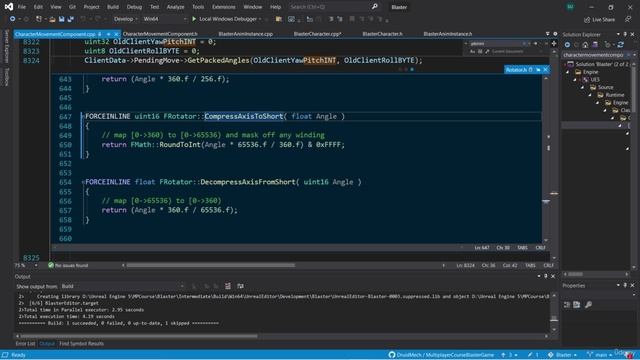
Task: Open the Analyze menu
Action: point(175,7)
